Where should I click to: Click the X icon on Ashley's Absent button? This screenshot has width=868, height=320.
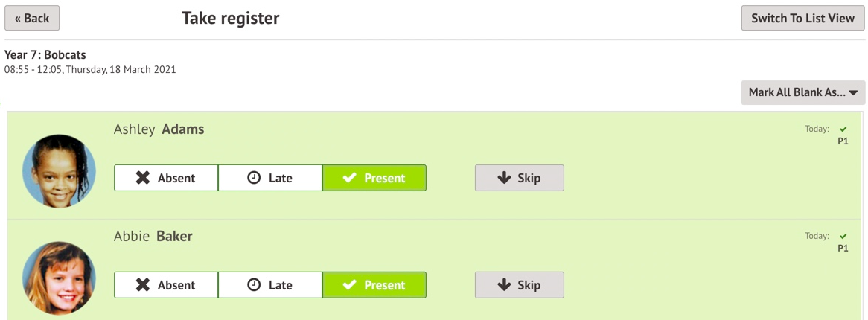[x=143, y=178]
